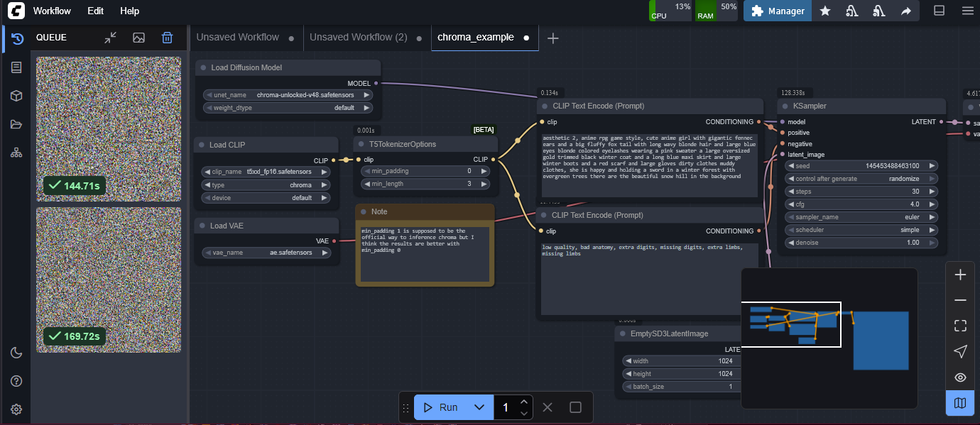Toggle the dark theme moon icon

[x=16, y=353]
